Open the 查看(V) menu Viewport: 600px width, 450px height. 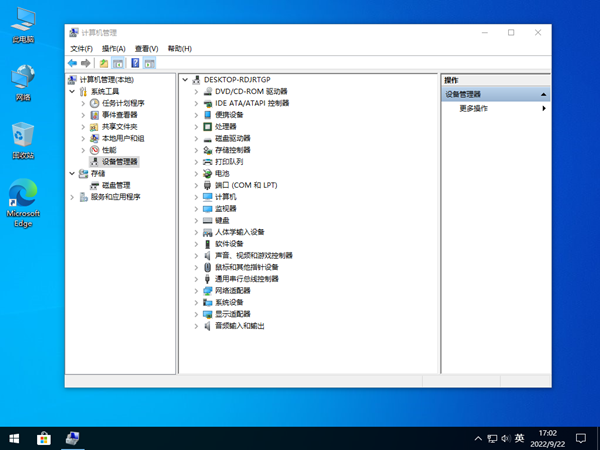tap(146, 49)
